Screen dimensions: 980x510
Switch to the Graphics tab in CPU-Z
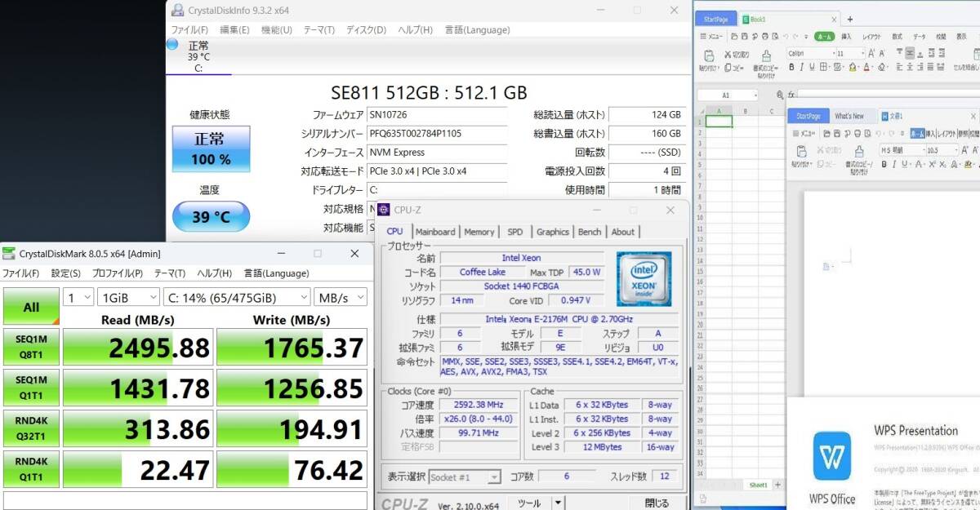pyautogui.click(x=552, y=232)
